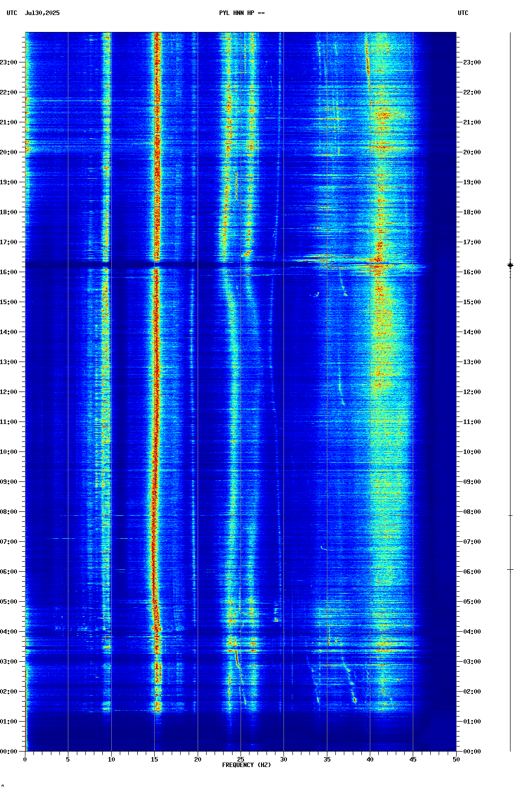Viewport: 532px width, 791px height.
Task: Click 16:00 on the right time axis
Action: coord(472,272)
